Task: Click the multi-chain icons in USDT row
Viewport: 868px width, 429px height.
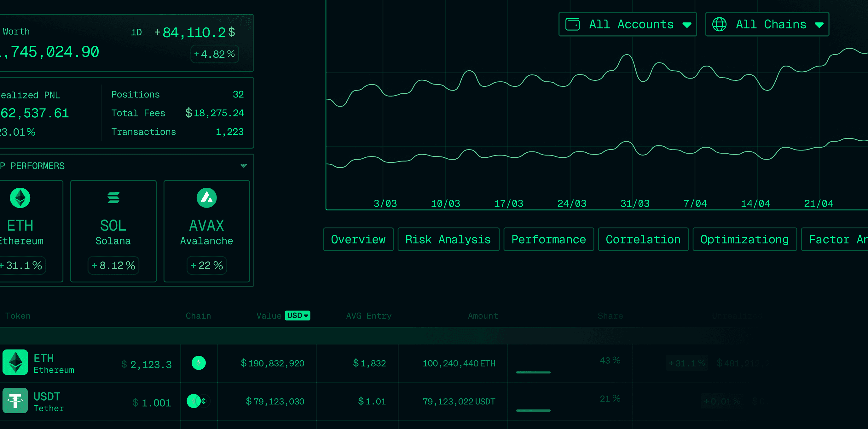Action: (199, 401)
